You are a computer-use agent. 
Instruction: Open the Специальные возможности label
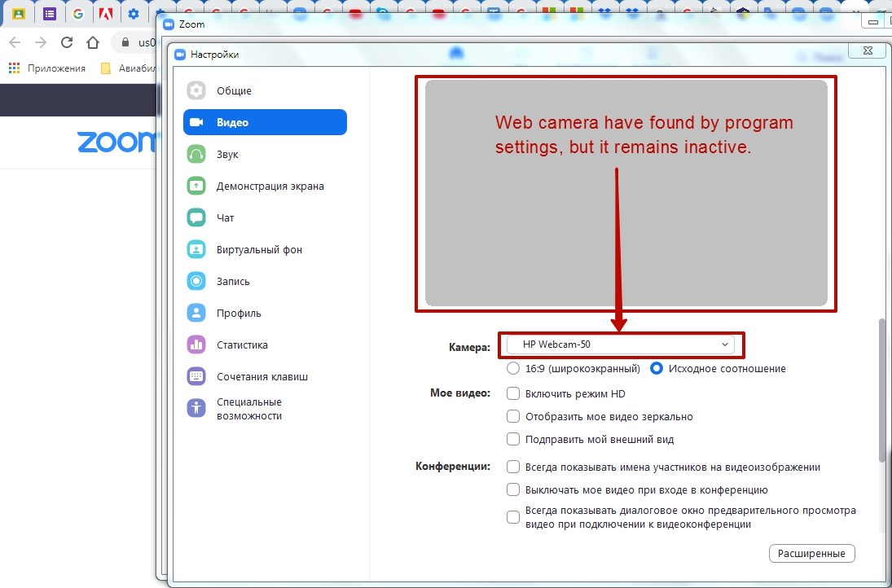(249, 409)
